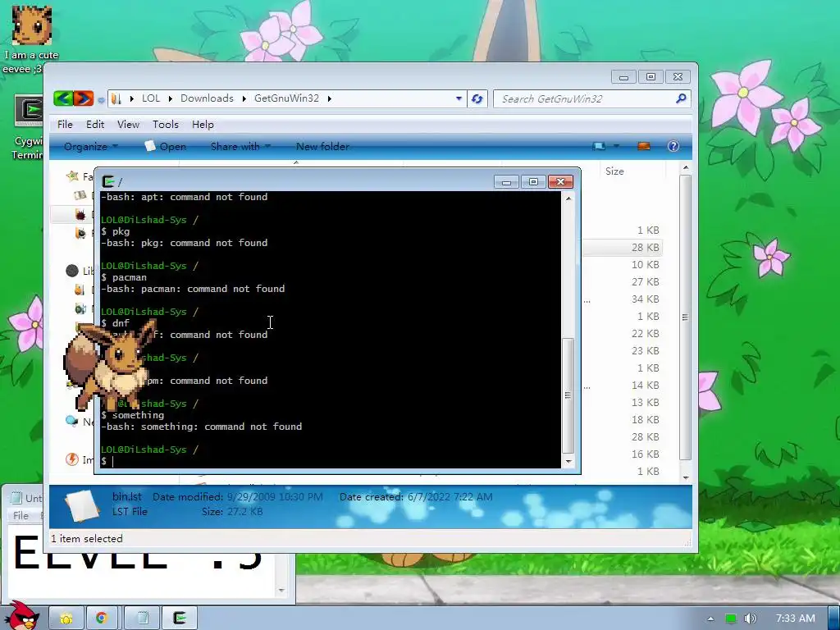Open the Share with dropdown

[x=240, y=146]
